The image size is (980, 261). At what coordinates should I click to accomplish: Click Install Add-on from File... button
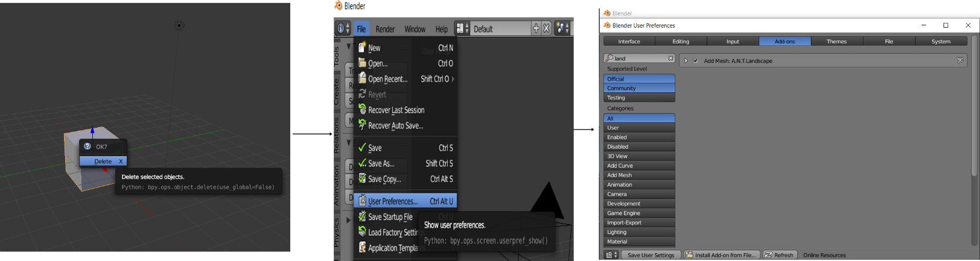(x=721, y=255)
